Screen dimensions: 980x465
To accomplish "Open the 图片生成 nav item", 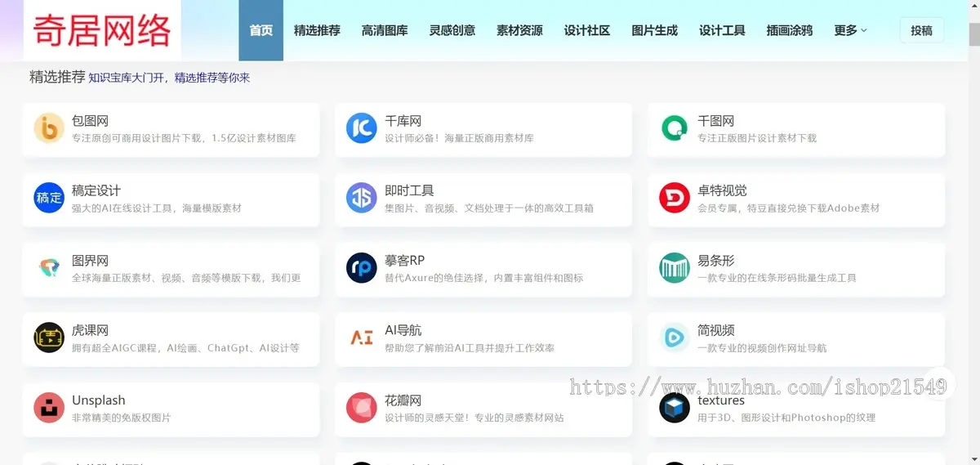I will coord(655,30).
